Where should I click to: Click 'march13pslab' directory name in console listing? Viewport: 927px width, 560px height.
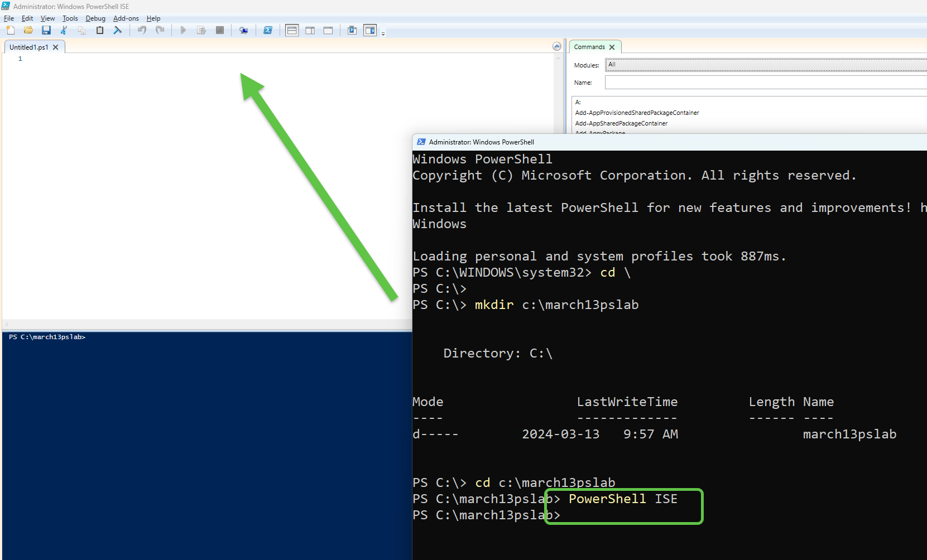click(849, 434)
